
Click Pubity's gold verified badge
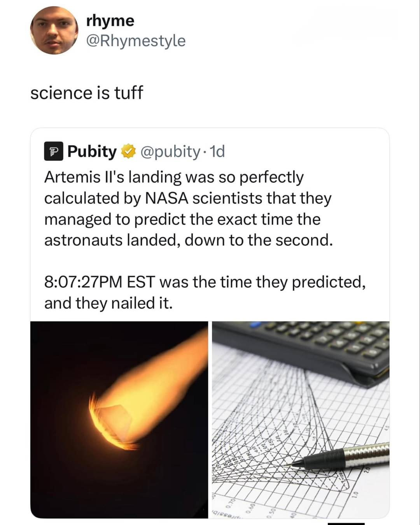(x=128, y=152)
